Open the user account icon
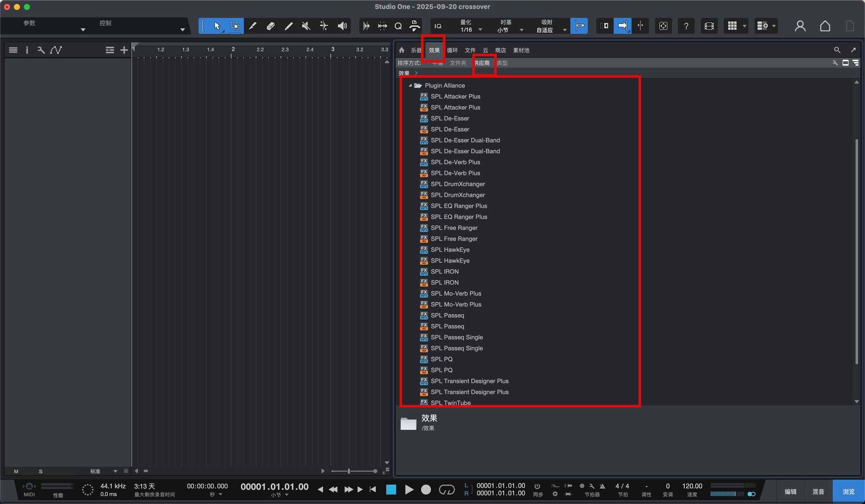Viewport: 865px width, 504px height. (x=800, y=26)
